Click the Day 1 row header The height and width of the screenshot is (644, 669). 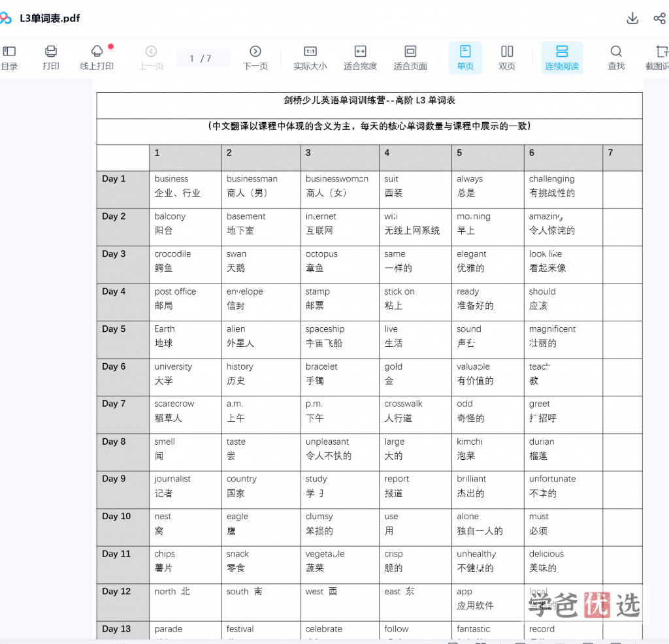pyautogui.click(x=123, y=189)
